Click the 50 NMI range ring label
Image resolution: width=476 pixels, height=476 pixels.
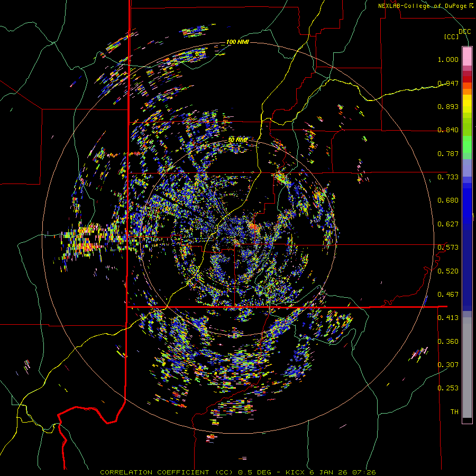click(237, 140)
